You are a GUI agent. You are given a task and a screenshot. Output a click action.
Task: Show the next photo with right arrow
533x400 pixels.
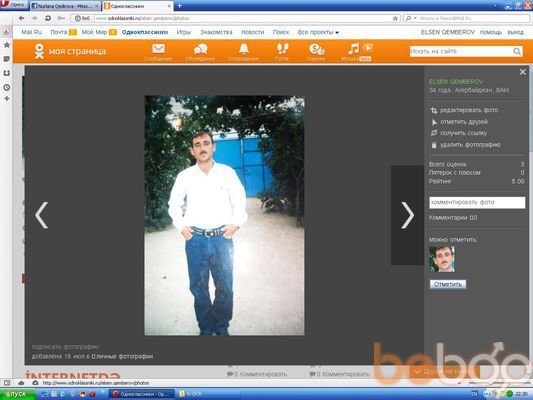click(x=407, y=215)
